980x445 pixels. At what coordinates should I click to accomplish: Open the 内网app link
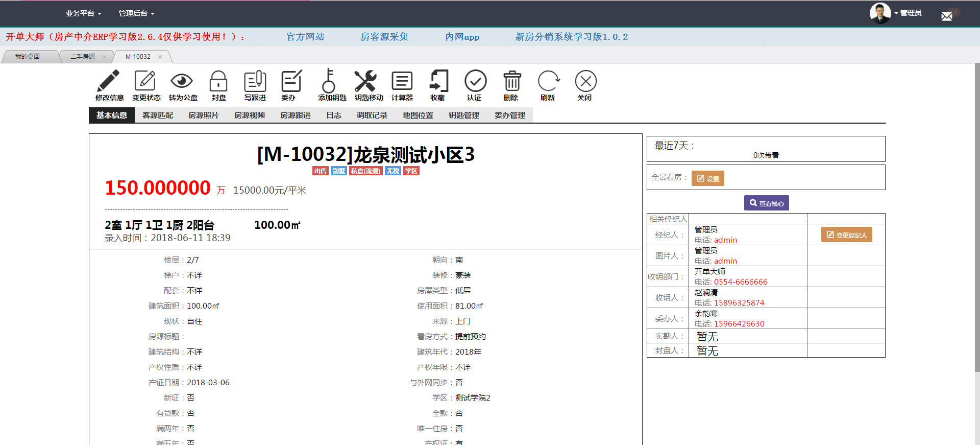(462, 37)
